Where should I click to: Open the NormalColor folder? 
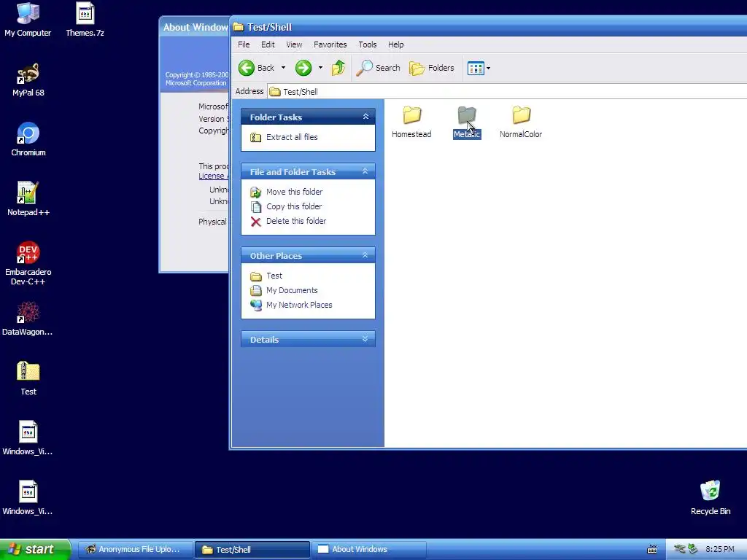point(521,122)
